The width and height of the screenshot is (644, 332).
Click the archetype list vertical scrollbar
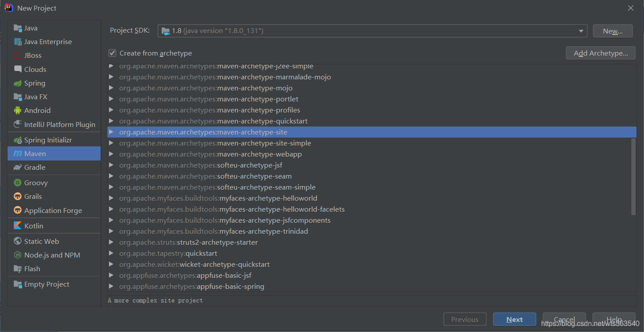point(633,176)
